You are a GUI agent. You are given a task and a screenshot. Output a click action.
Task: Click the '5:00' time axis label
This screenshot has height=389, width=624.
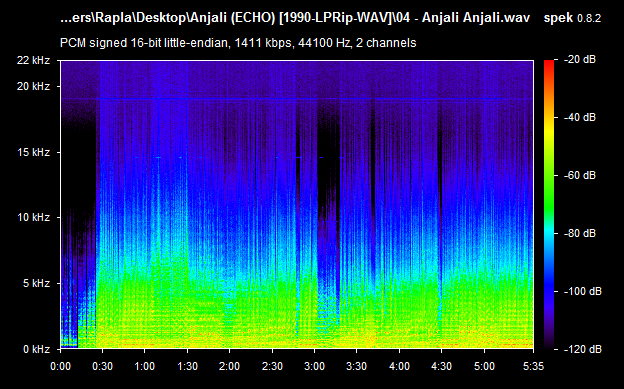click(x=484, y=366)
